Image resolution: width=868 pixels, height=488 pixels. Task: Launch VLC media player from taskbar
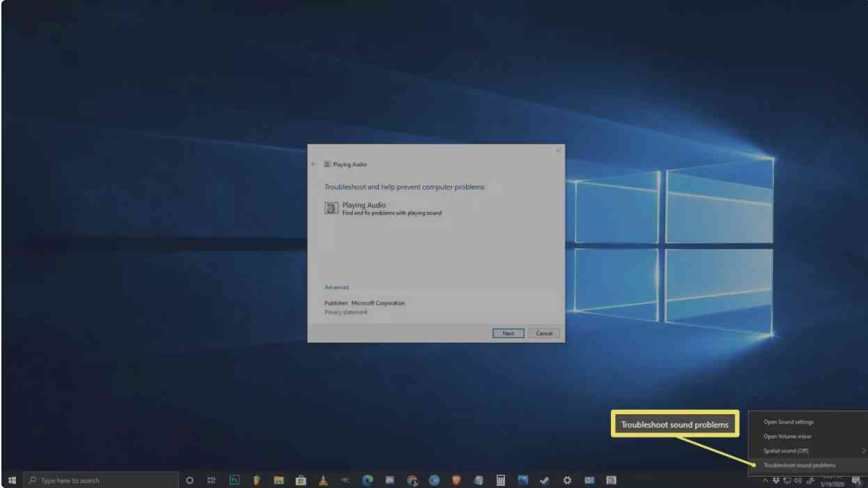coord(323,480)
